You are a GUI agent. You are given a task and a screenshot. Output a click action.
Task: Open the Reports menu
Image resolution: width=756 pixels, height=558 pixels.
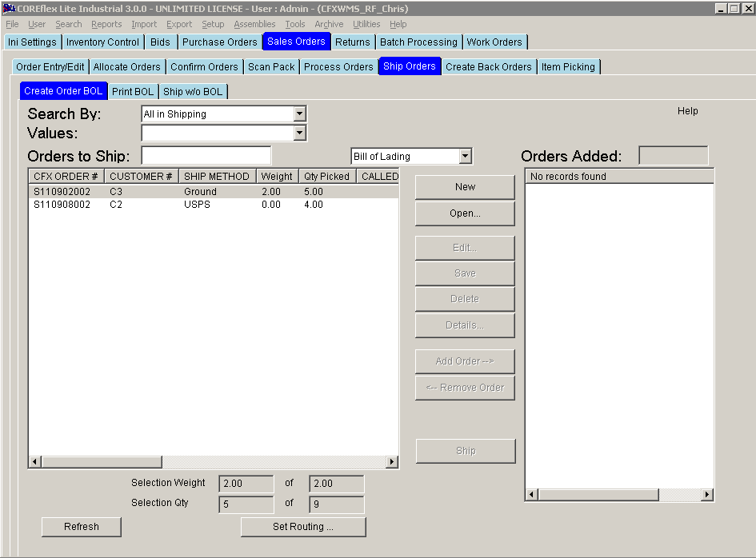tap(106, 24)
